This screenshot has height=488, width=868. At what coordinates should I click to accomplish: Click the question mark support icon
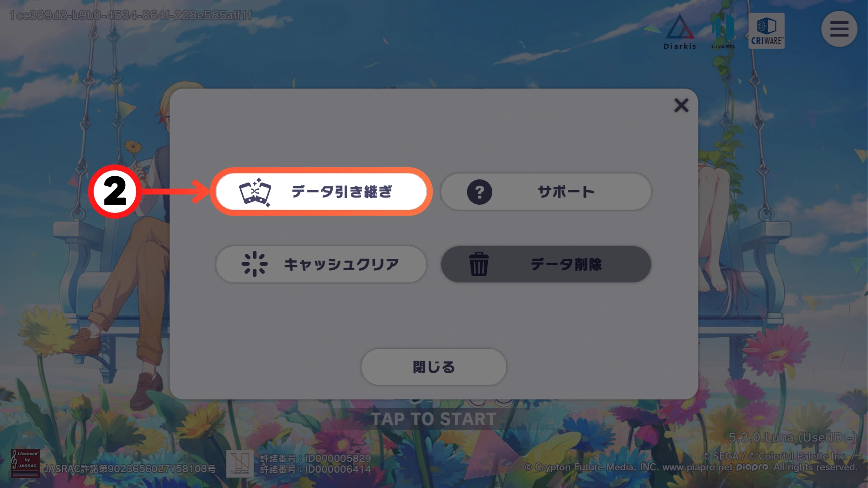[479, 192]
